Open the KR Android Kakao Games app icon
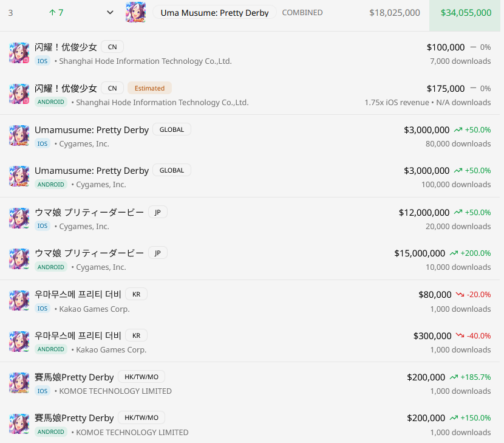Viewport: 504px width, 443px height. click(x=19, y=342)
